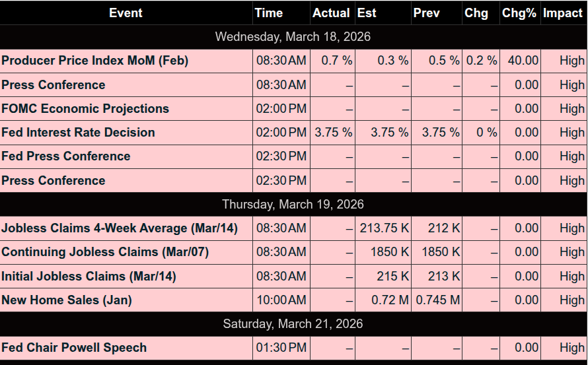Select the Prev column header
Image resolution: width=588 pixels, height=365 pixels.
(426, 13)
